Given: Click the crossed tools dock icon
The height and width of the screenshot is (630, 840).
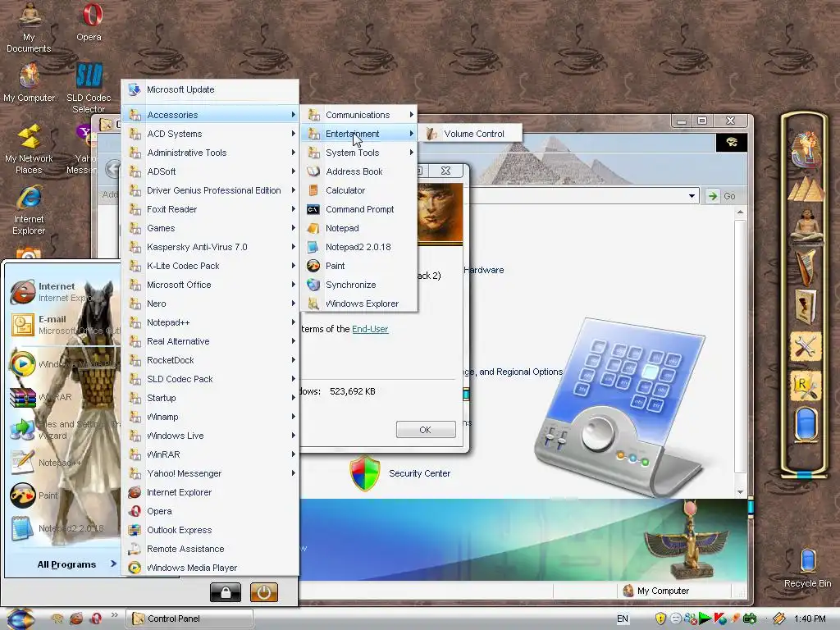Looking at the screenshot, I should [806, 346].
